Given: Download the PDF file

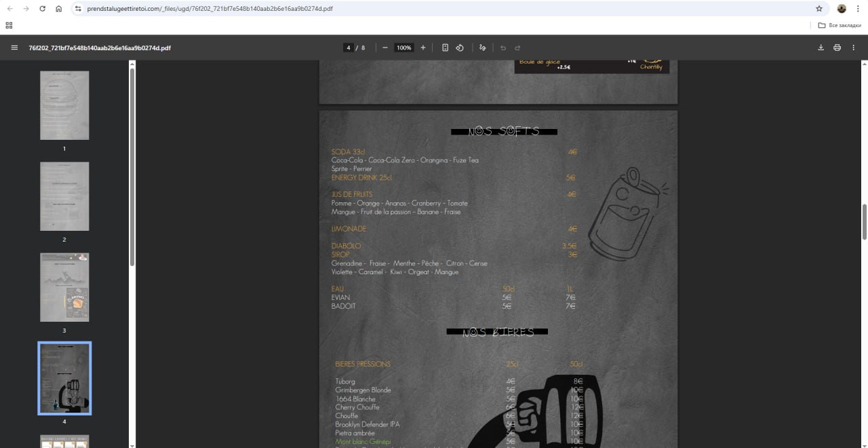Looking at the screenshot, I should tap(821, 48).
